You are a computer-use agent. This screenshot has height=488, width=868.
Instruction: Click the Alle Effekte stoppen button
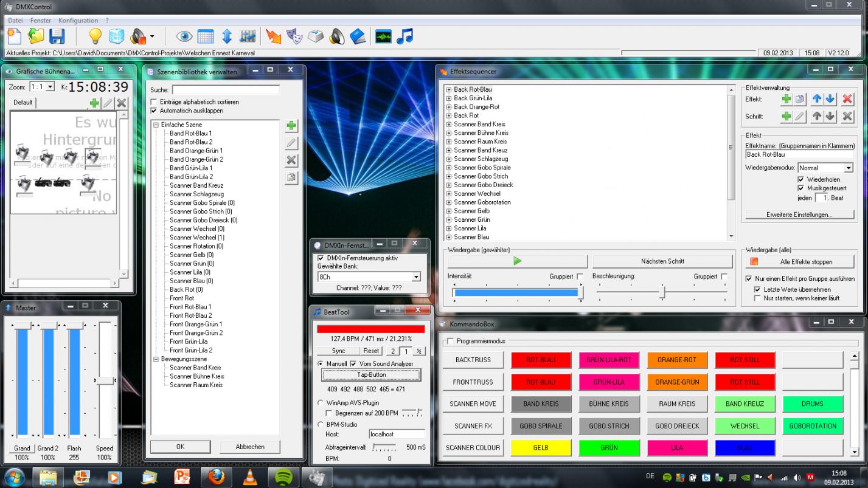click(x=799, y=262)
